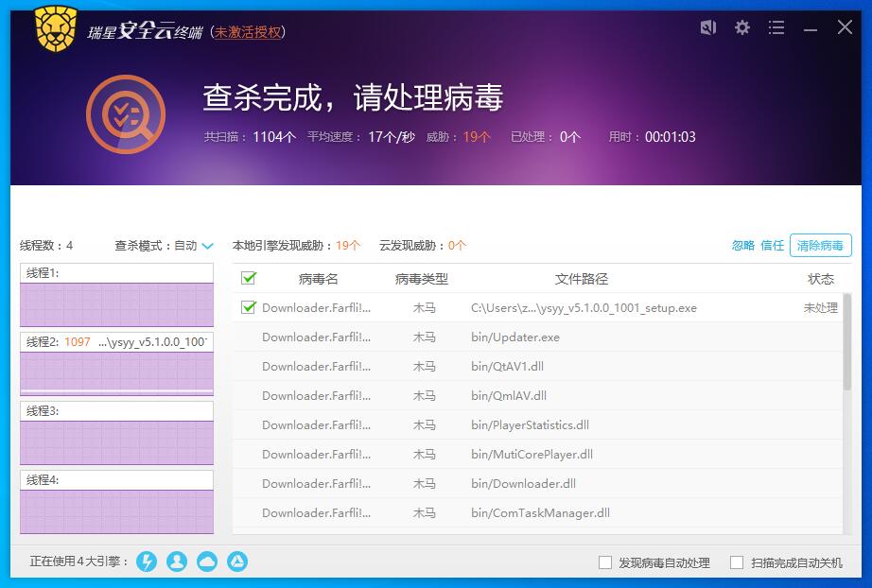Toggle the select-all checkbox in table header
This screenshot has width=872, height=588.
pyautogui.click(x=249, y=278)
